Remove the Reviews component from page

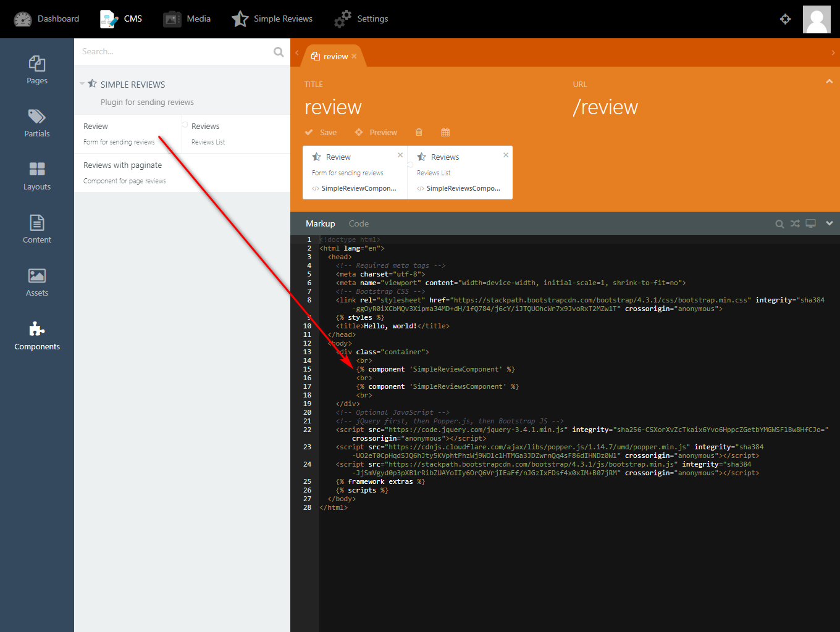click(x=506, y=155)
